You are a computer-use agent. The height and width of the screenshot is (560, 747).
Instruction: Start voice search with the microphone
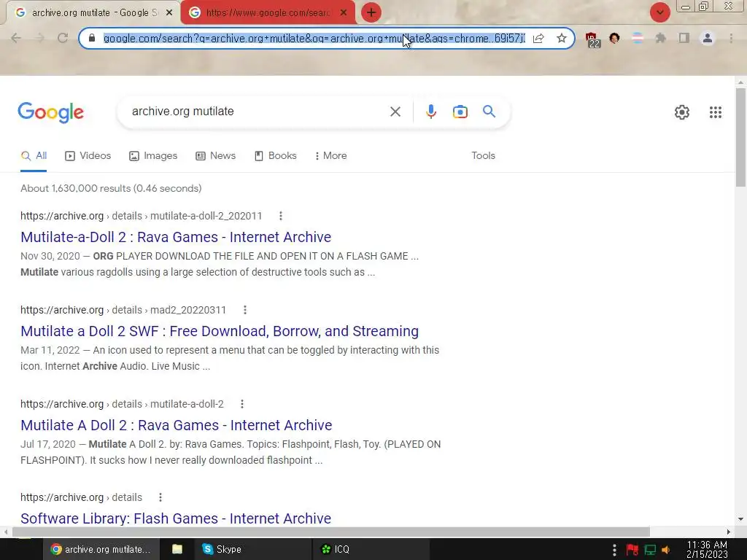431,112
